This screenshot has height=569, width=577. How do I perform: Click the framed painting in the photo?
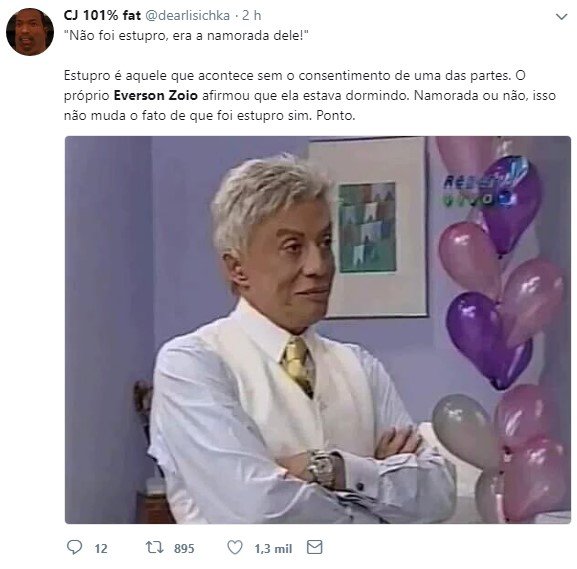[x=369, y=227]
